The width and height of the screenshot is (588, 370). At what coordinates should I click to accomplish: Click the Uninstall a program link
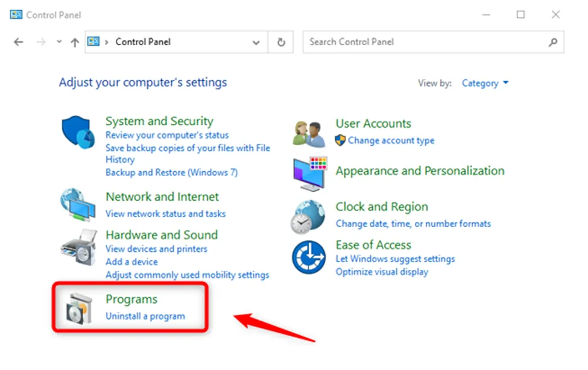pyautogui.click(x=145, y=316)
